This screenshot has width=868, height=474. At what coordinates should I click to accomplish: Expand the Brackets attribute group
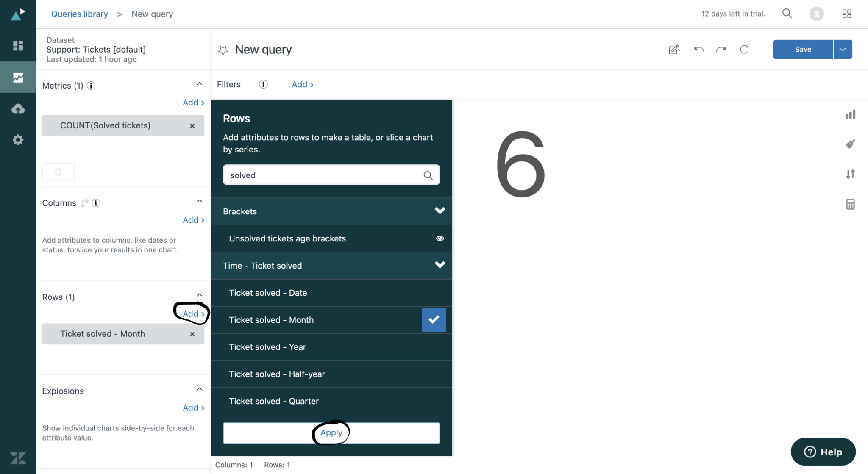(440, 211)
